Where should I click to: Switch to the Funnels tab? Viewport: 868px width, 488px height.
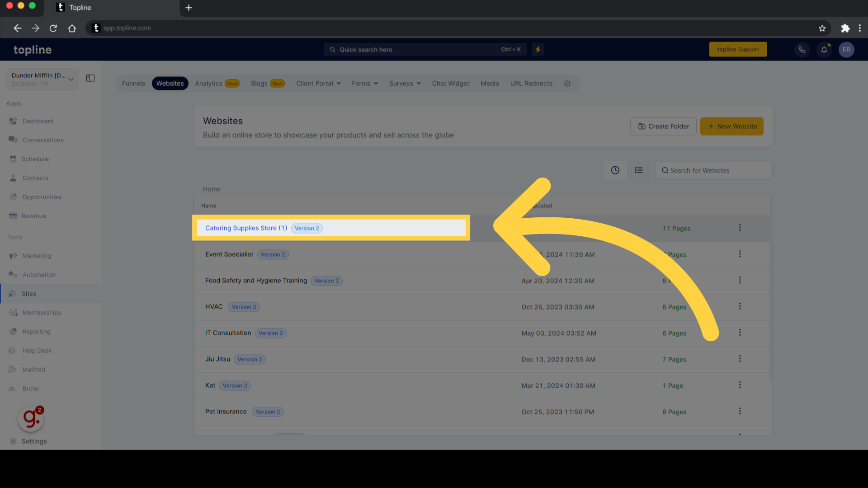(133, 84)
